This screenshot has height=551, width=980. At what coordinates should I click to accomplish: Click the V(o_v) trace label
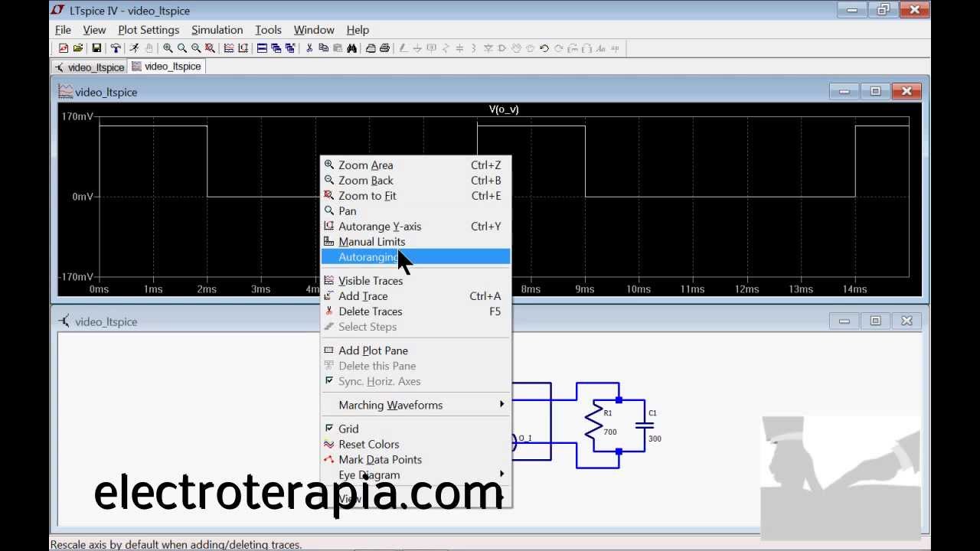click(504, 109)
